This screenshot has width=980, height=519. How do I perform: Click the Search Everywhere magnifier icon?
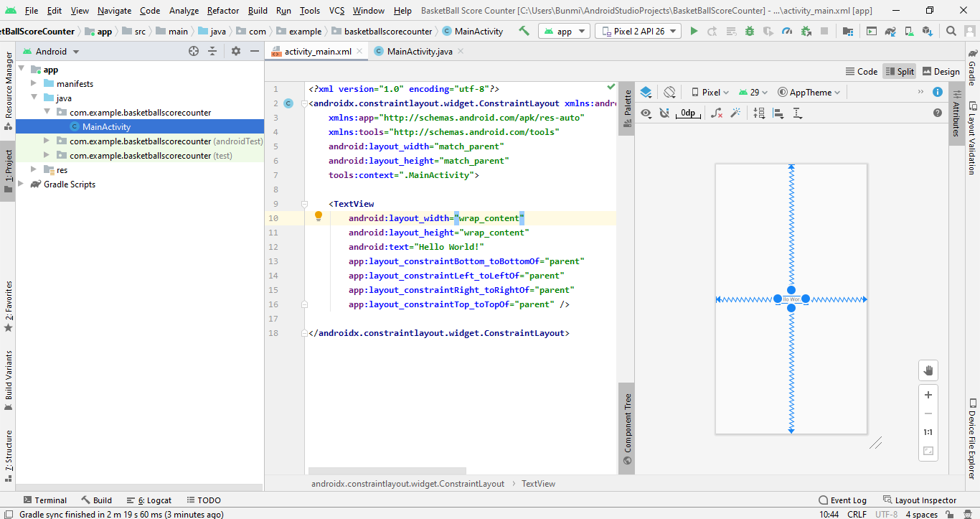click(x=951, y=31)
